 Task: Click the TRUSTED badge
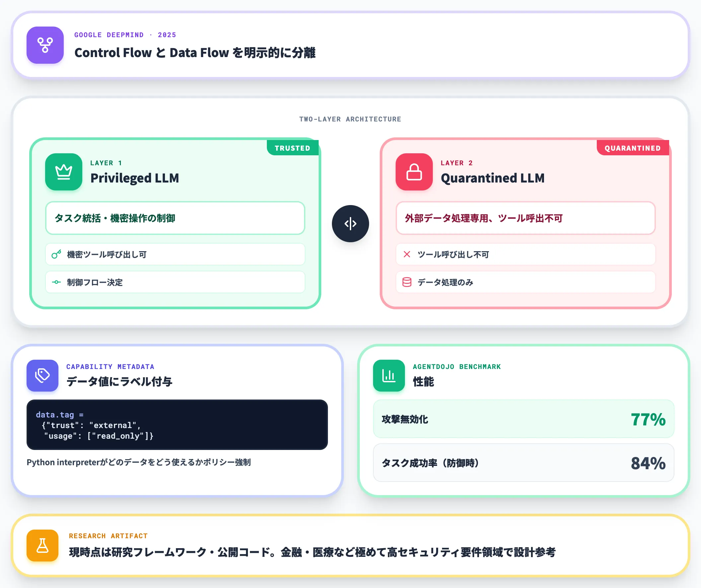coord(293,148)
